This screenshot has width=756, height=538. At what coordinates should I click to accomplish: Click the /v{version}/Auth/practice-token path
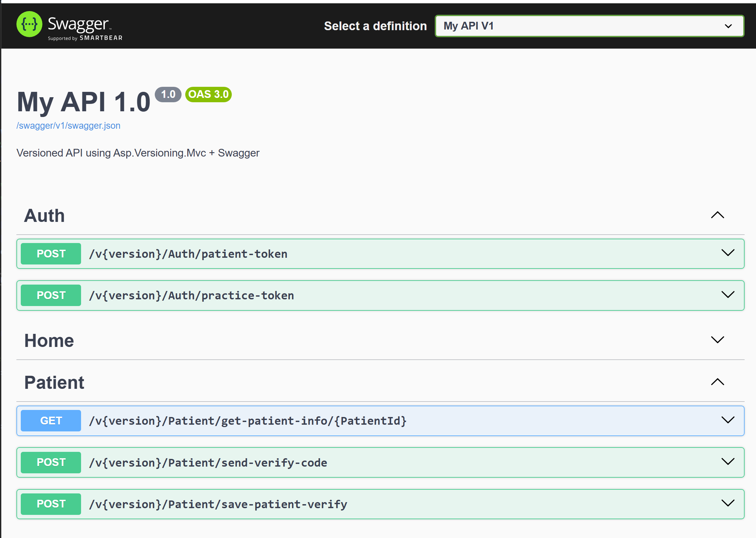192,296
